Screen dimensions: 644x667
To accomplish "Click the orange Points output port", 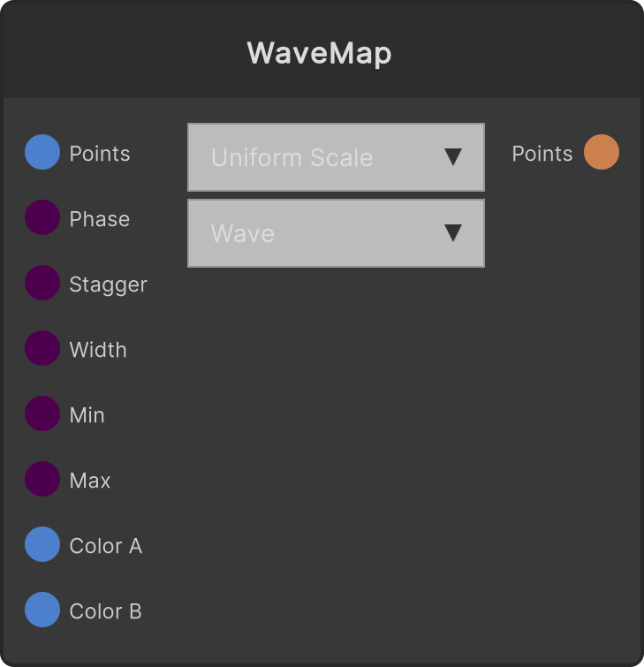I will coord(602,152).
